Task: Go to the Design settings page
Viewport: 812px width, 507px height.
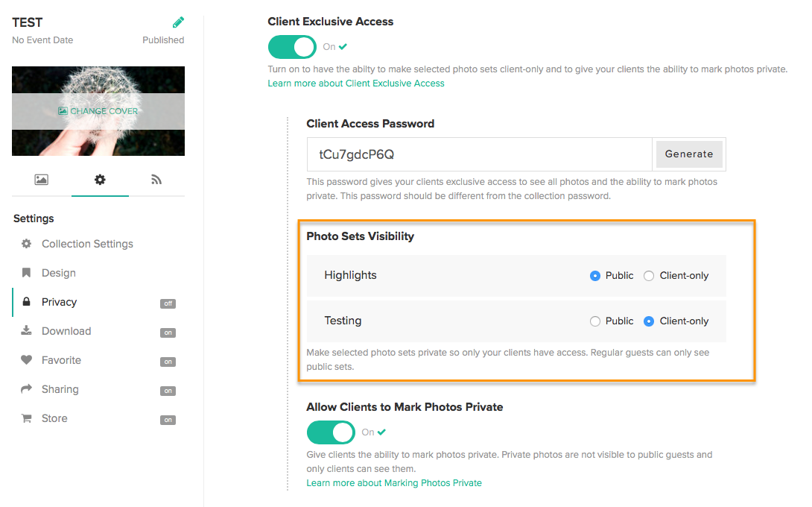Action: (59, 273)
